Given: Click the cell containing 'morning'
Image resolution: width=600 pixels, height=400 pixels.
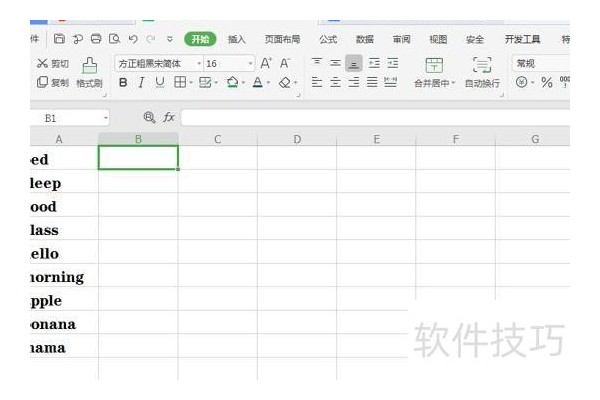Looking at the screenshot, I should coord(64,275).
